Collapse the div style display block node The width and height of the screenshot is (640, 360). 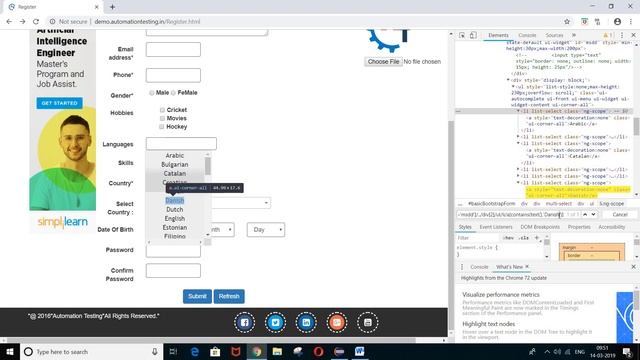(508, 80)
